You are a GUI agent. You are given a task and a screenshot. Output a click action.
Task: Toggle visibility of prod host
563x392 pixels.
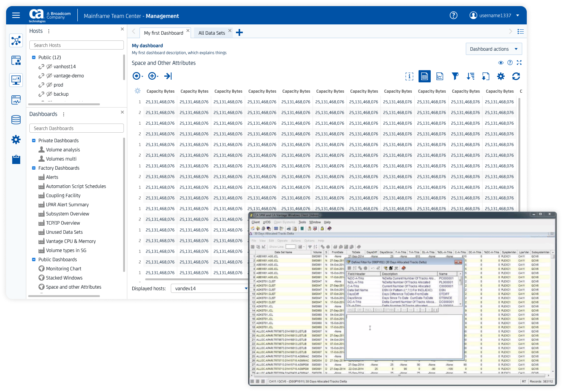(x=49, y=85)
